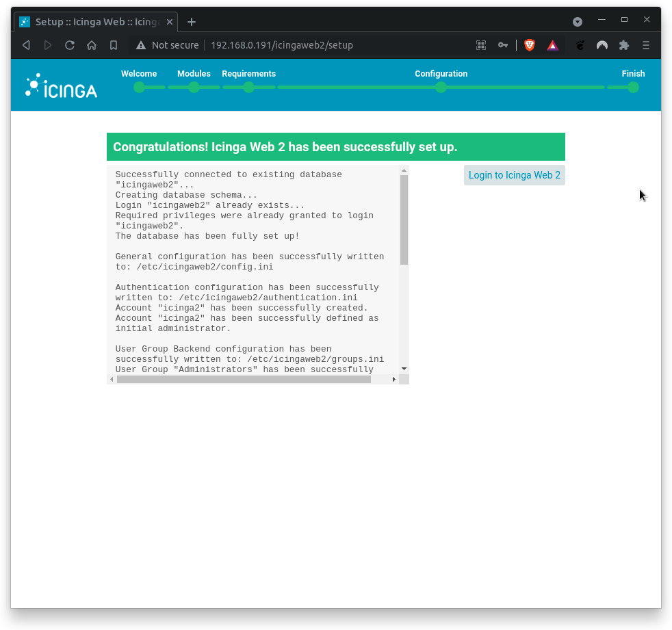672x630 pixels.
Task: Reload the Icinga setup page
Action: [x=70, y=45]
